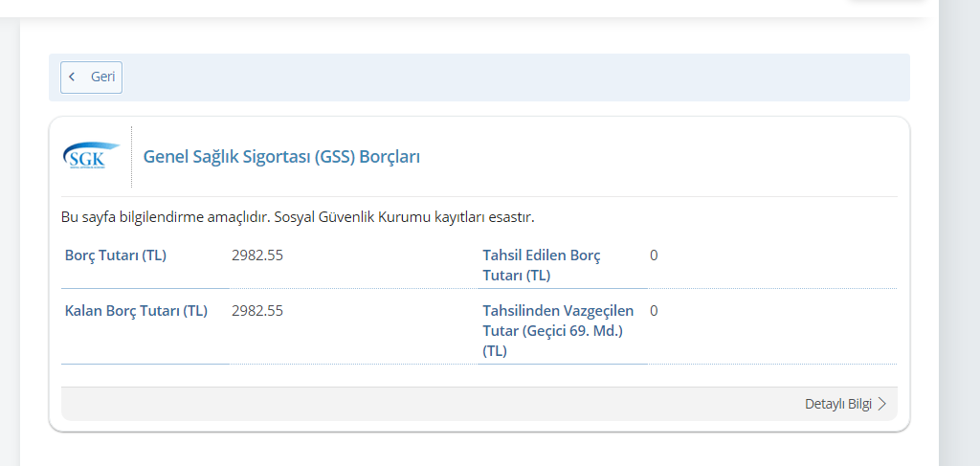Select the Kalan Borç Tutarı (TL) label

[x=136, y=310]
